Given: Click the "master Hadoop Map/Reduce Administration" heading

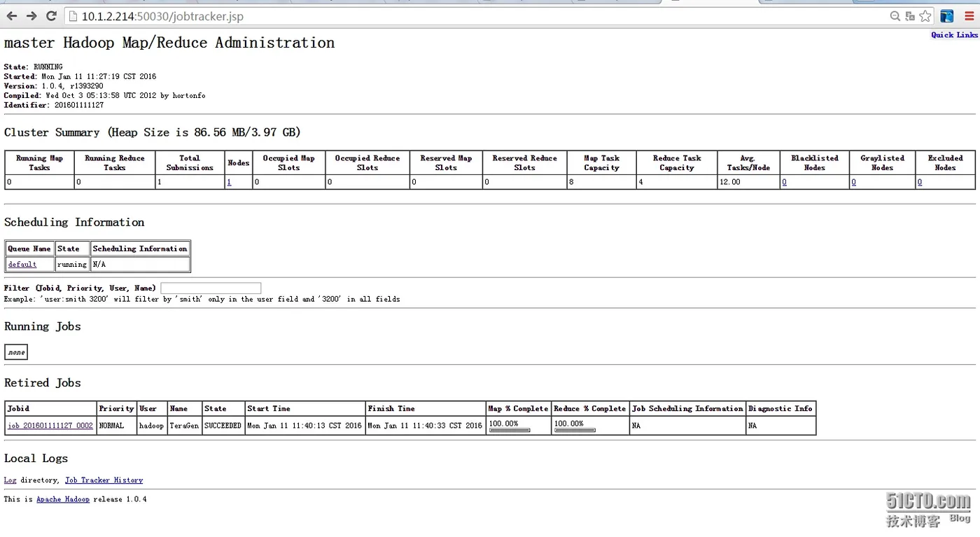Looking at the screenshot, I should click(169, 43).
